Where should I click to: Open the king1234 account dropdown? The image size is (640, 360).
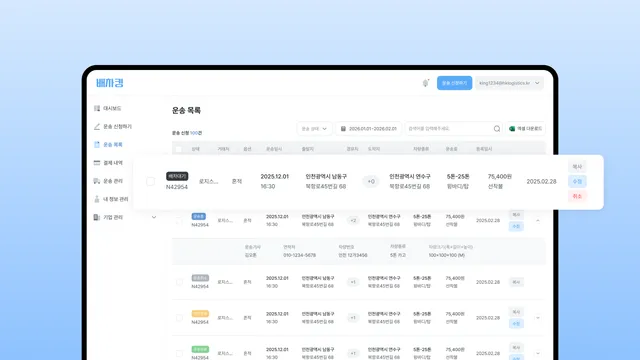509,83
